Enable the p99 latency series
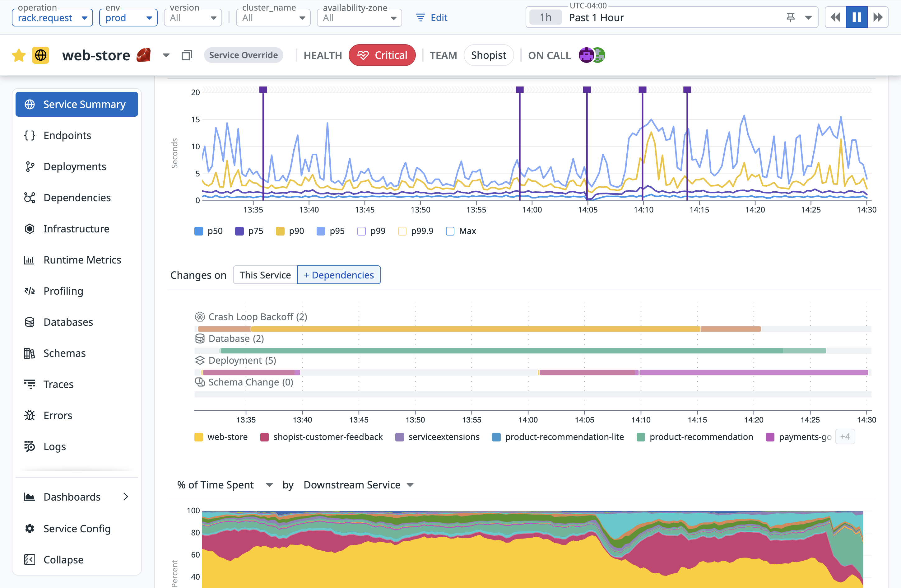 [361, 231]
